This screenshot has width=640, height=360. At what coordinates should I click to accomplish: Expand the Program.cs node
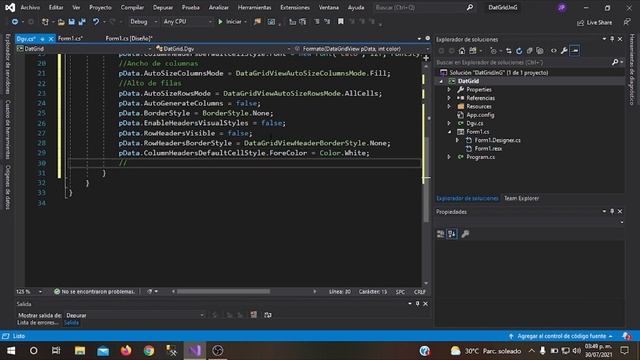click(449, 157)
